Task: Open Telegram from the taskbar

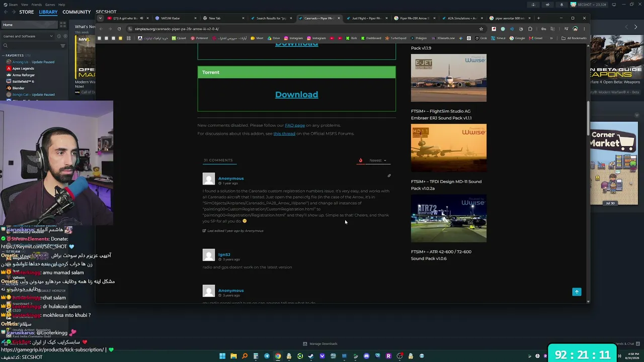Action: point(267,356)
